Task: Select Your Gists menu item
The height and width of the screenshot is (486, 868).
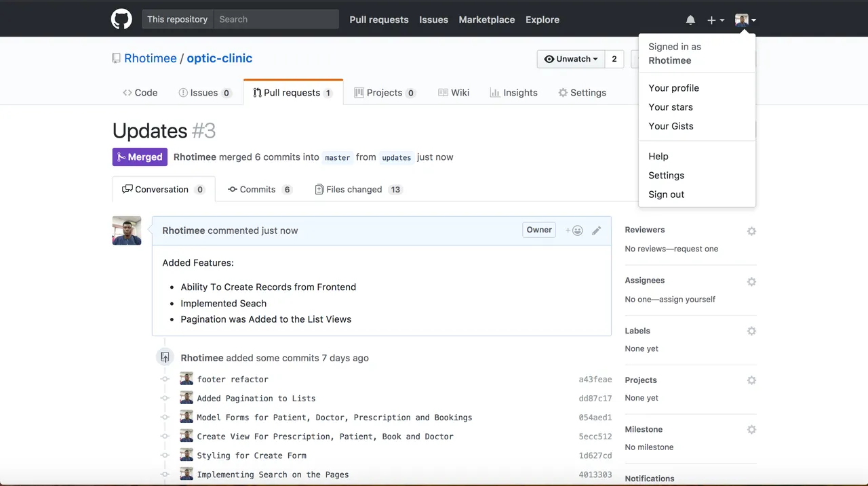Action: pos(697,126)
